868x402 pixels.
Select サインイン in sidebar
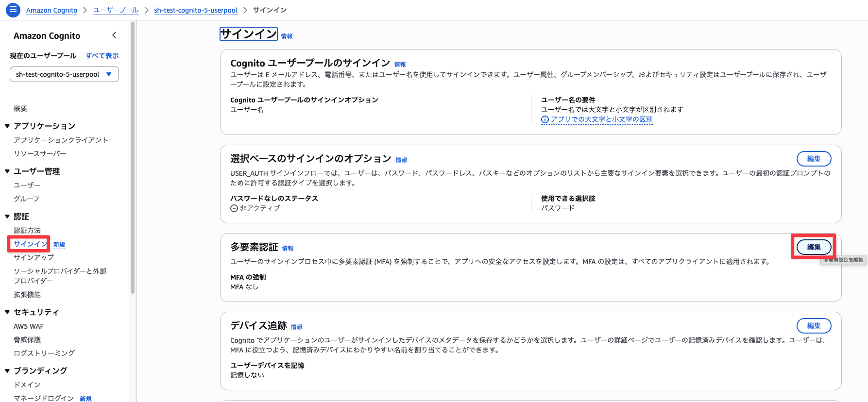coord(30,244)
